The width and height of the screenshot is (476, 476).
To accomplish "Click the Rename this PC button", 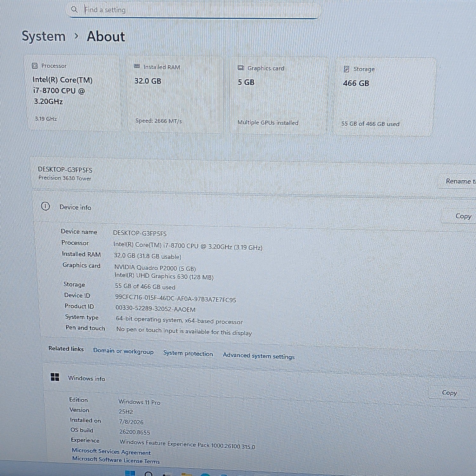I will [x=460, y=181].
